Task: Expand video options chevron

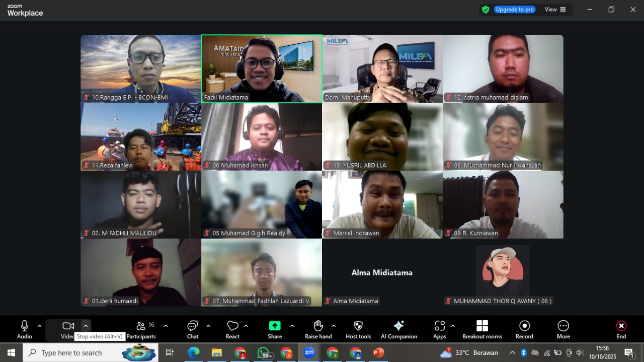Action: (x=86, y=326)
